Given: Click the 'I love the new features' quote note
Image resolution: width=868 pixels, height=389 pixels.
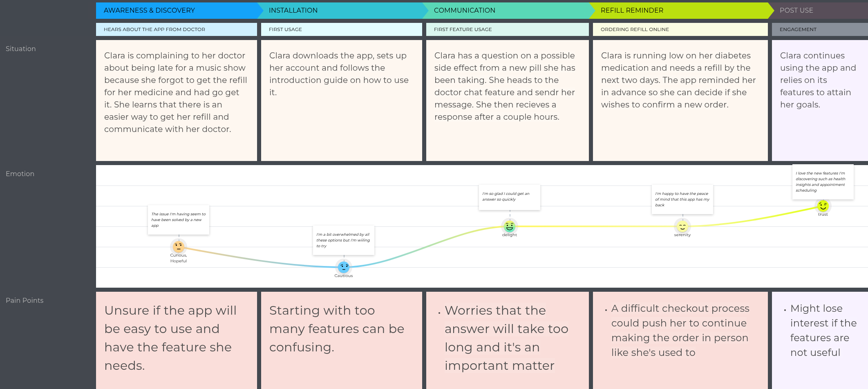Looking at the screenshot, I should coord(823,182).
